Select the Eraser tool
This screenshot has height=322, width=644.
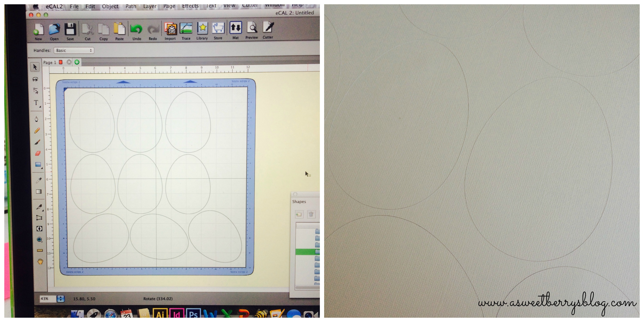click(x=38, y=153)
